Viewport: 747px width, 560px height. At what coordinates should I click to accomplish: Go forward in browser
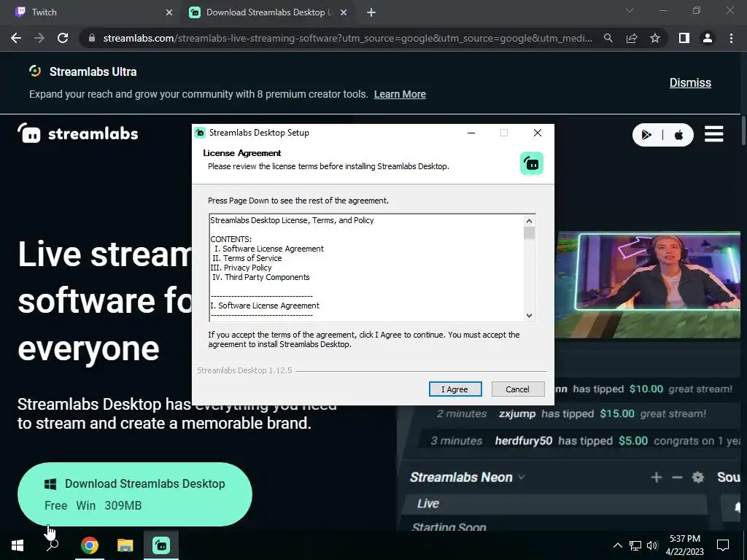click(x=39, y=38)
